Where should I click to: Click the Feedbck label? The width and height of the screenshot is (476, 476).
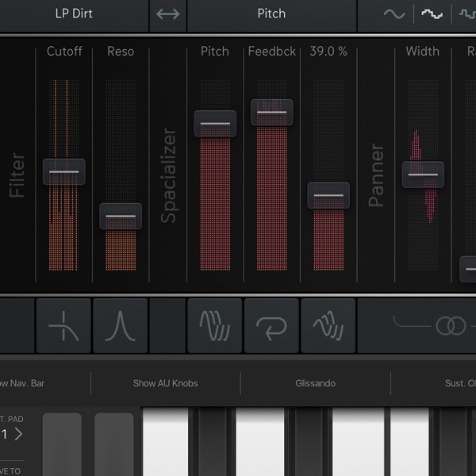coord(272,52)
